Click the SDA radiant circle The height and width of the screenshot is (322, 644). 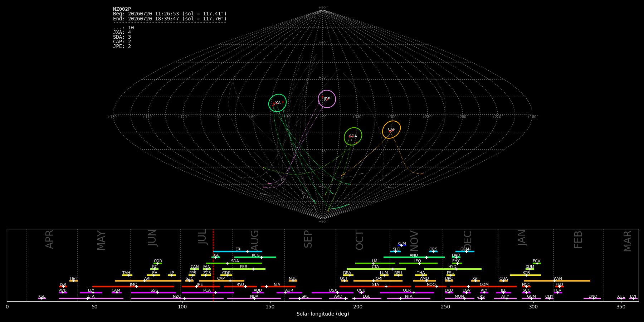point(353,136)
